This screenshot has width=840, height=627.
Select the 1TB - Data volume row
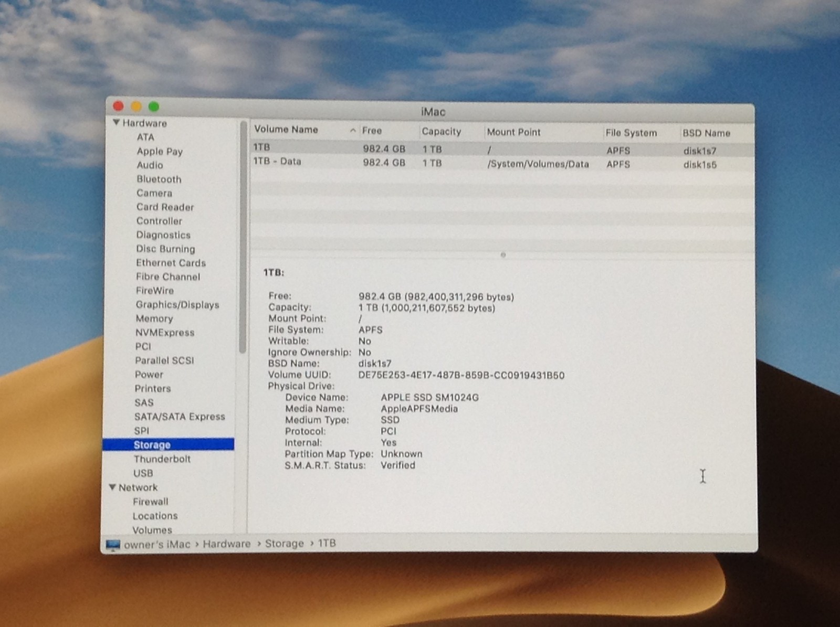(502, 163)
